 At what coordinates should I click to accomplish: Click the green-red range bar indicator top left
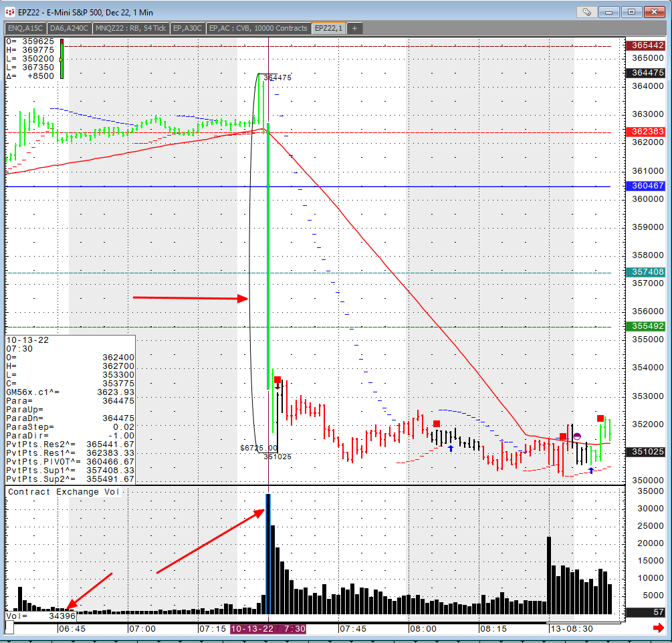tap(62, 59)
